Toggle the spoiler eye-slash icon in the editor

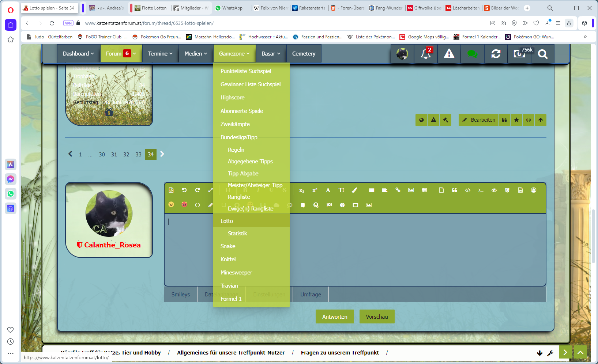494,190
